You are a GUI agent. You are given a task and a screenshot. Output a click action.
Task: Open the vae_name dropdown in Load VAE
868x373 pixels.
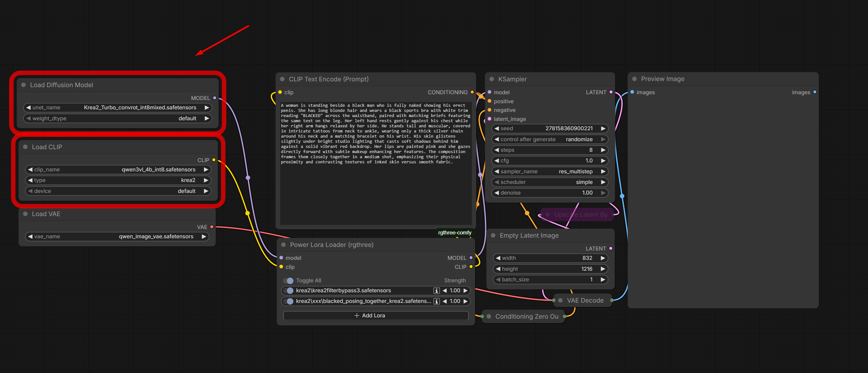(117, 237)
